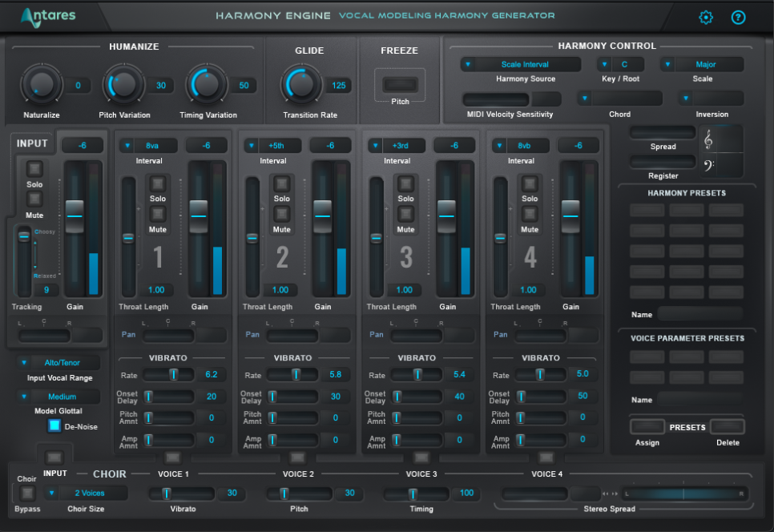Click voice 1 Throat Length slider
This screenshot has height=532, width=774.
[x=128, y=237]
